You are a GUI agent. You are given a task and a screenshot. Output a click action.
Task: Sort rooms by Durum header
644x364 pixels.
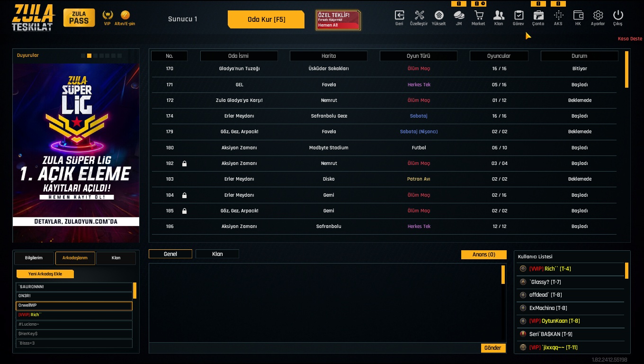click(580, 56)
